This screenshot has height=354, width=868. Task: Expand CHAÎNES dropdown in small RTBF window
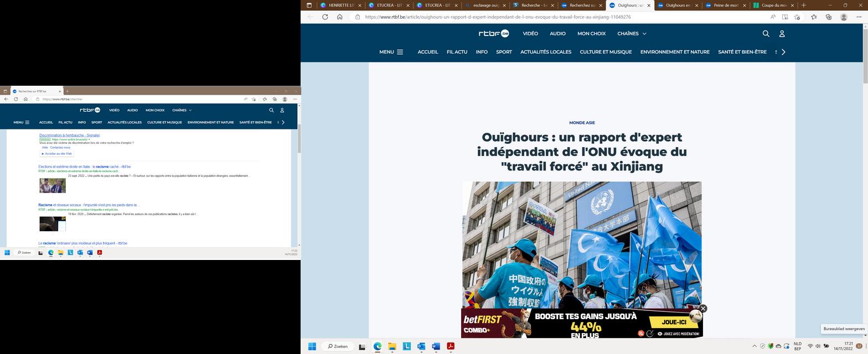click(182, 110)
